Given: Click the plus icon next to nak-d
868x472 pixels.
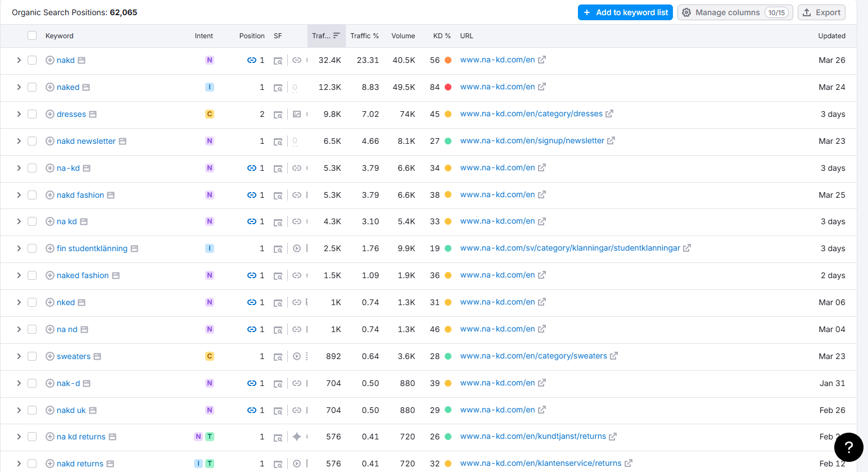Looking at the screenshot, I should tap(50, 383).
